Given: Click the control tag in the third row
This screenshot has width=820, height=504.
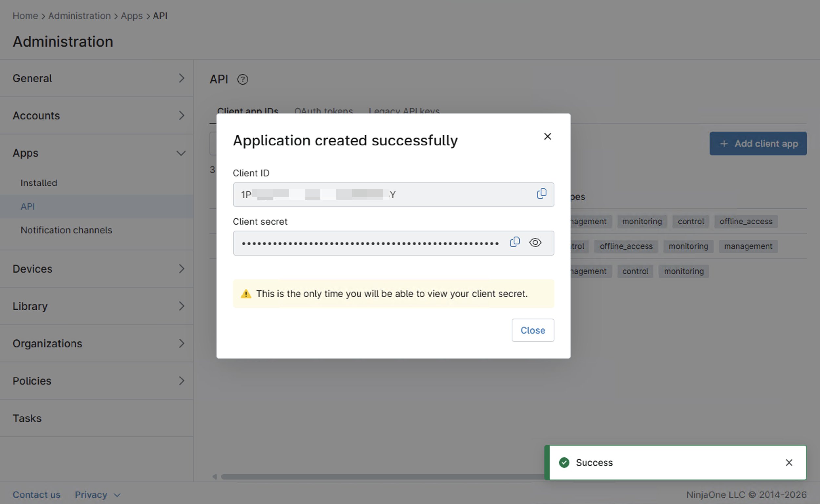Looking at the screenshot, I should [635, 271].
